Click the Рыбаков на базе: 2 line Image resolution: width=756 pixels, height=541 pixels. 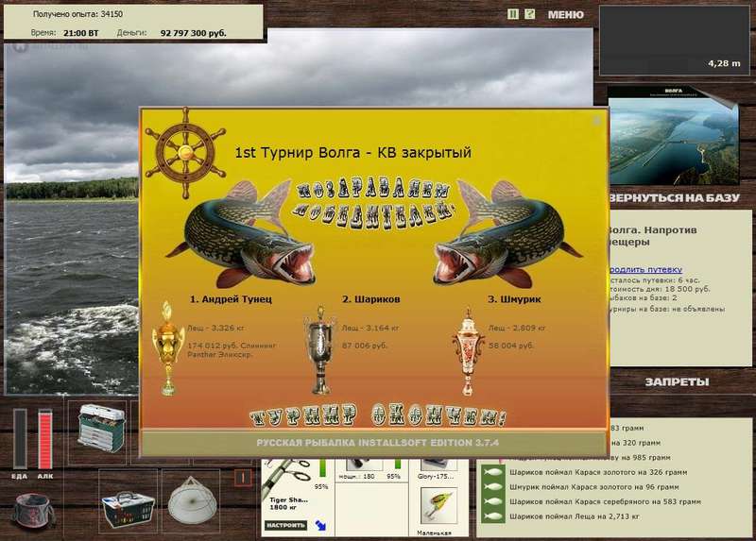click(643, 298)
